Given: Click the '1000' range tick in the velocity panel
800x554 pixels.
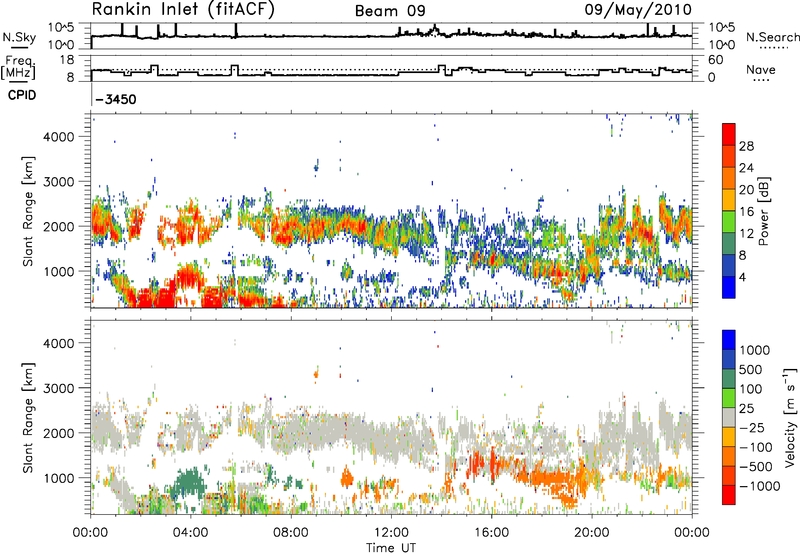Looking at the screenshot, I should [60, 478].
